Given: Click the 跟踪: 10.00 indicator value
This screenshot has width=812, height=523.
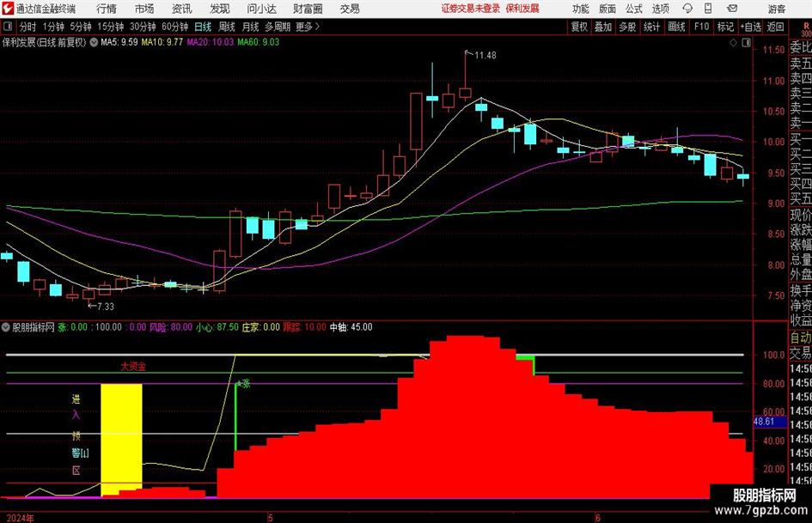Looking at the screenshot, I should [304, 327].
